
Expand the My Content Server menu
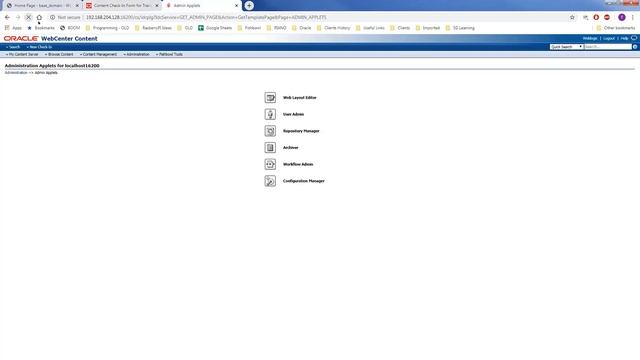[22, 54]
